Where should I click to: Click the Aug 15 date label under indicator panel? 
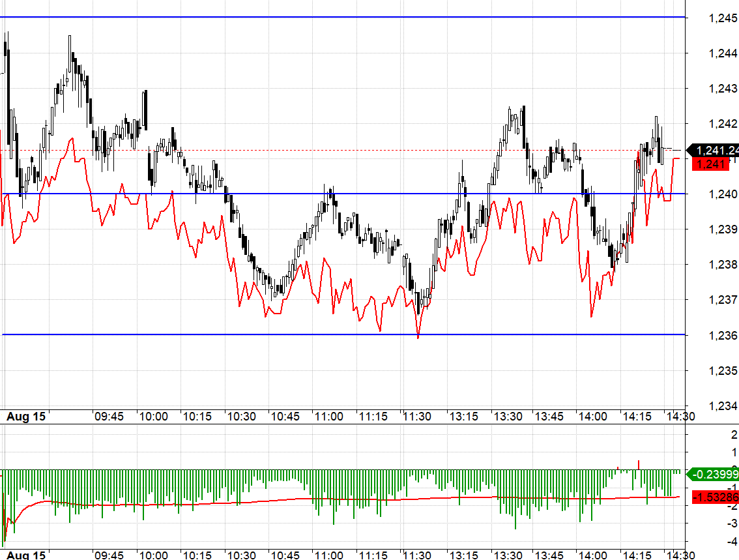[x=26, y=555]
